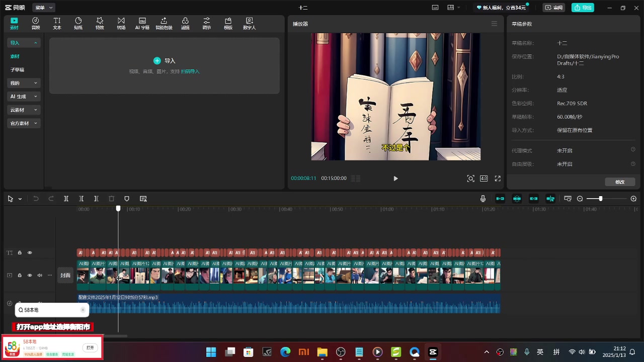This screenshot has height=362, width=644.
Task: Open the 文本 (Text) tab
Action: [57, 23]
